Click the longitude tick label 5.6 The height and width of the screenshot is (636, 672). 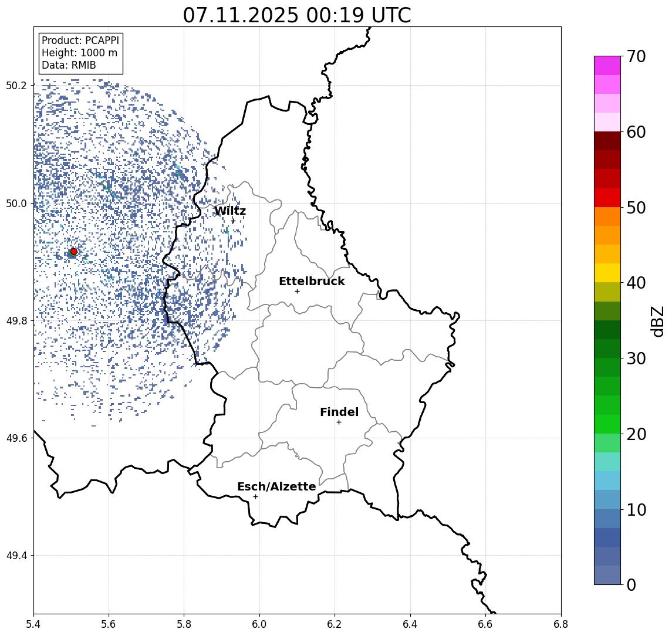pos(109,624)
